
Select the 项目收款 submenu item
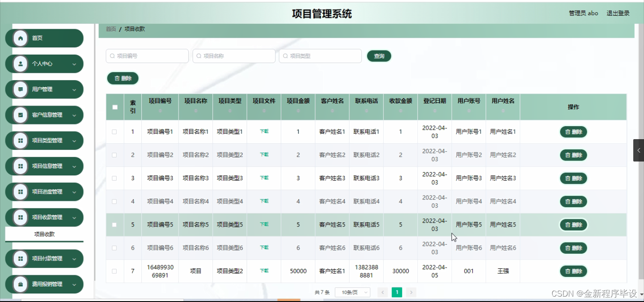(44, 234)
